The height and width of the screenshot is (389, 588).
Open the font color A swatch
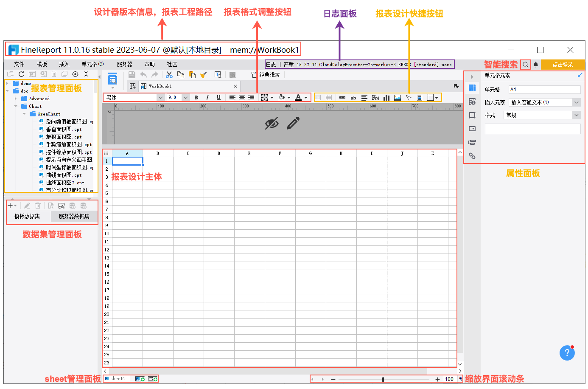point(298,98)
